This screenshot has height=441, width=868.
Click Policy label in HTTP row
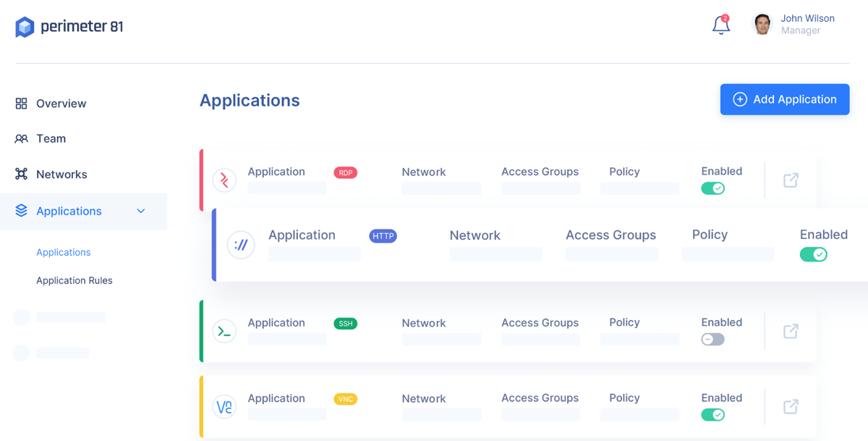point(710,235)
